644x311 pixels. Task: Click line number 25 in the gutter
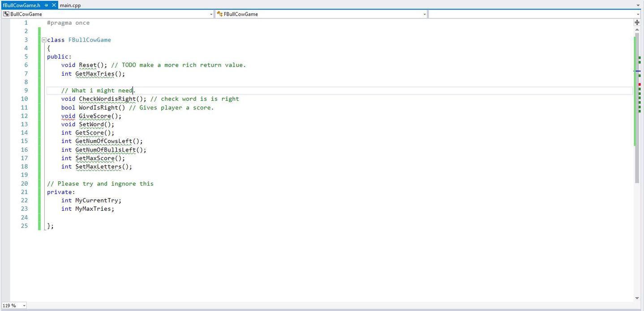click(24, 226)
